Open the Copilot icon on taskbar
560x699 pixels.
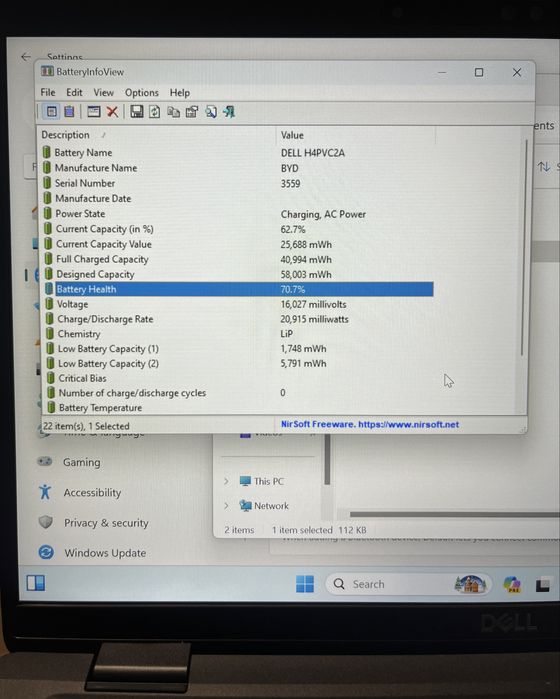[x=512, y=584]
